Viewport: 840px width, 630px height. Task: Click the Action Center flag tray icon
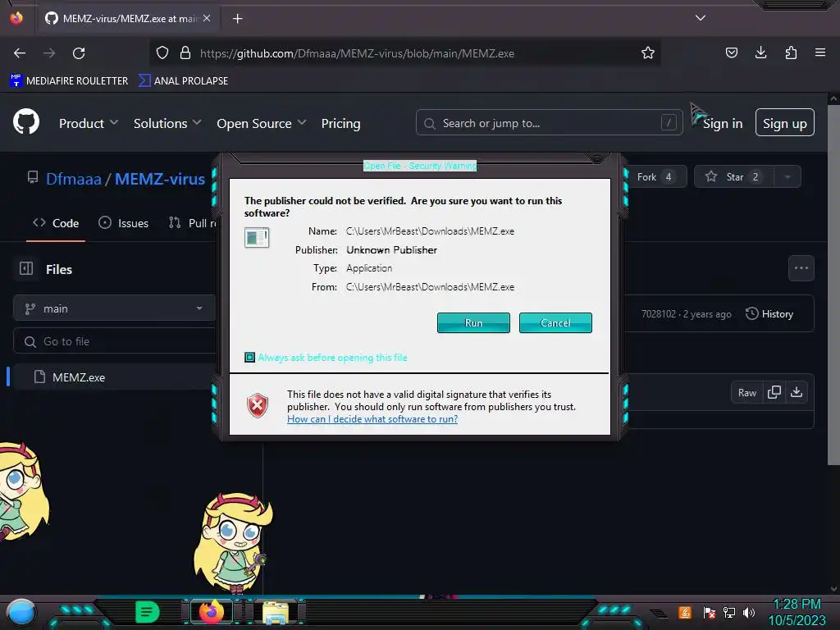point(710,612)
